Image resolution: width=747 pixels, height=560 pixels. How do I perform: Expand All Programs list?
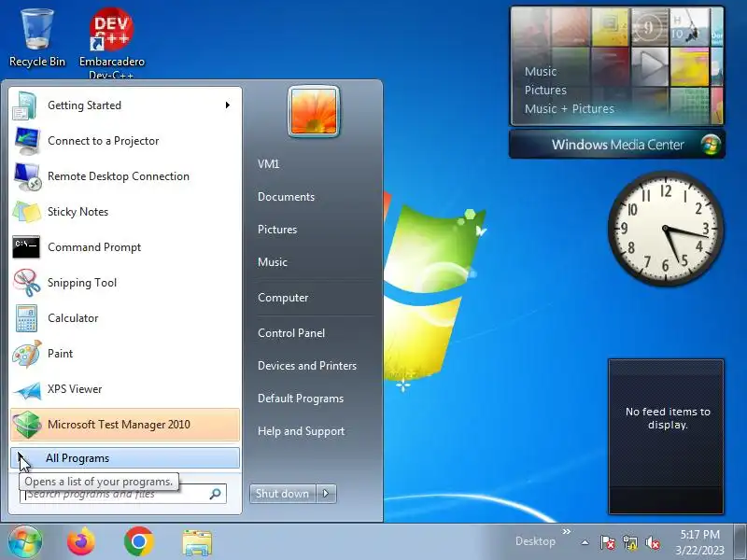pos(125,458)
